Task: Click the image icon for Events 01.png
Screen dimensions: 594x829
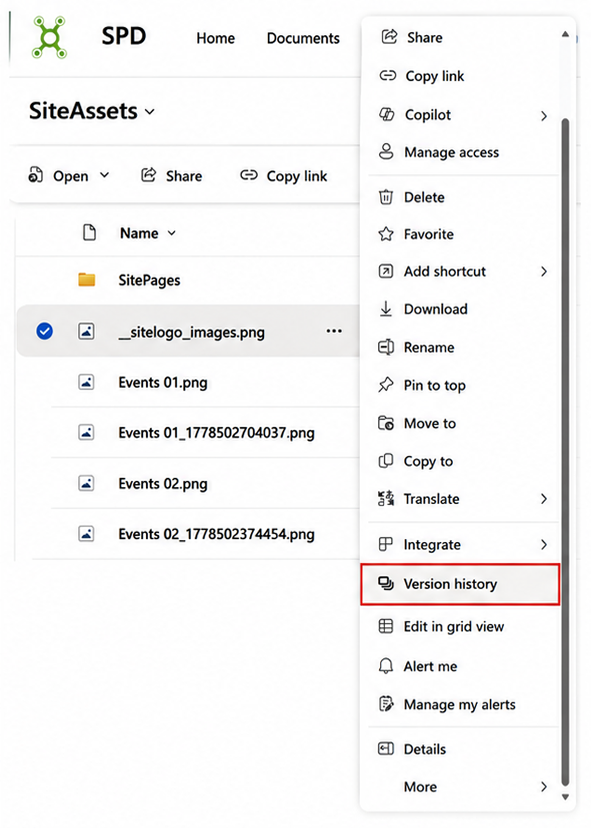Action: pos(86,382)
